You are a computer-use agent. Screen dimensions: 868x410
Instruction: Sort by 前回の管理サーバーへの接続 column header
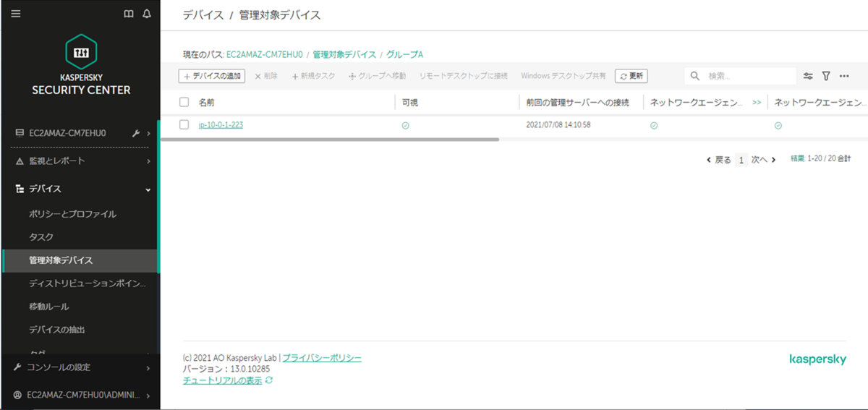pos(577,103)
